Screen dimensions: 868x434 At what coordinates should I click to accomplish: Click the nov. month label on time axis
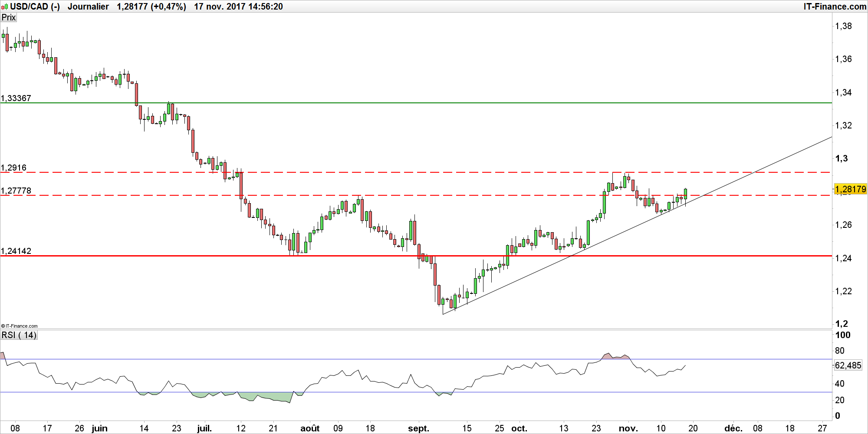click(628, 428)
